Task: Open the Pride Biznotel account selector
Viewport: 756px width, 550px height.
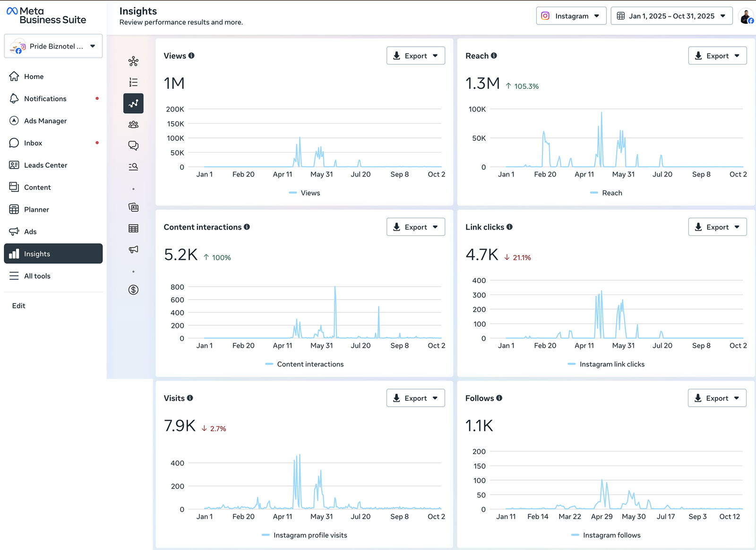Action: 53,46
